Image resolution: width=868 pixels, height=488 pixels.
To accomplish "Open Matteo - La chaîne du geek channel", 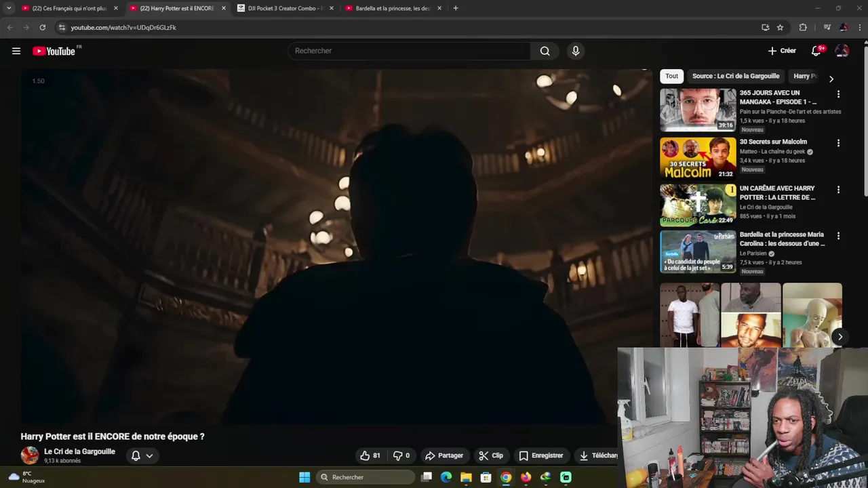I will pos(772,152).
